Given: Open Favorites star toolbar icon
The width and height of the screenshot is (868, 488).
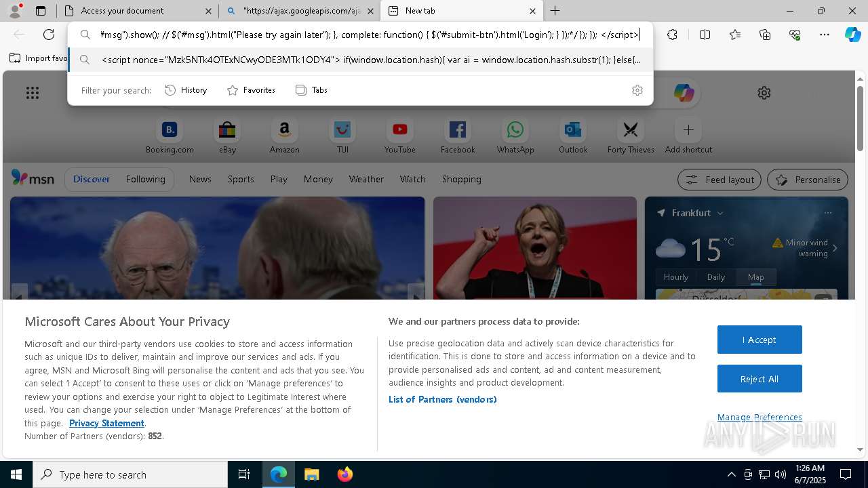Looking at the screenshot, I should coord(735,35).
